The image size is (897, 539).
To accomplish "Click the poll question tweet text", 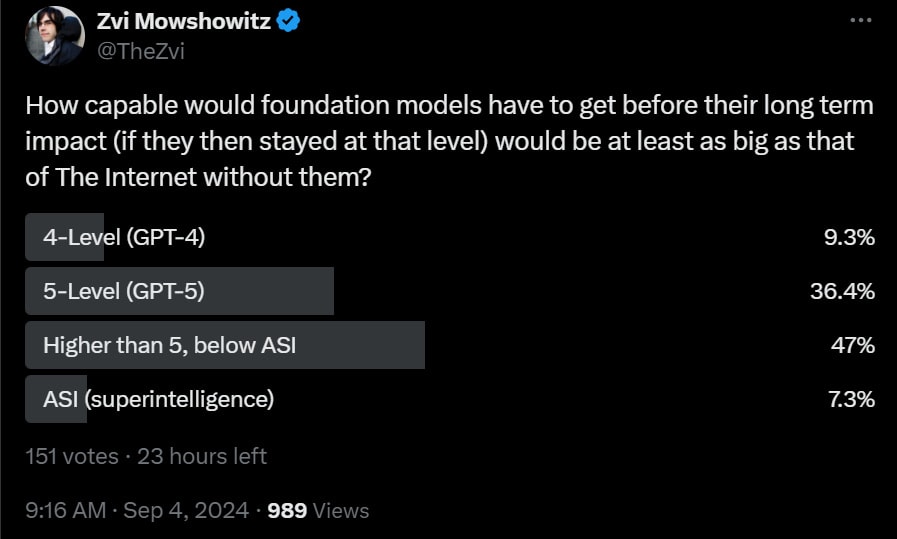I will coord(440,141).
